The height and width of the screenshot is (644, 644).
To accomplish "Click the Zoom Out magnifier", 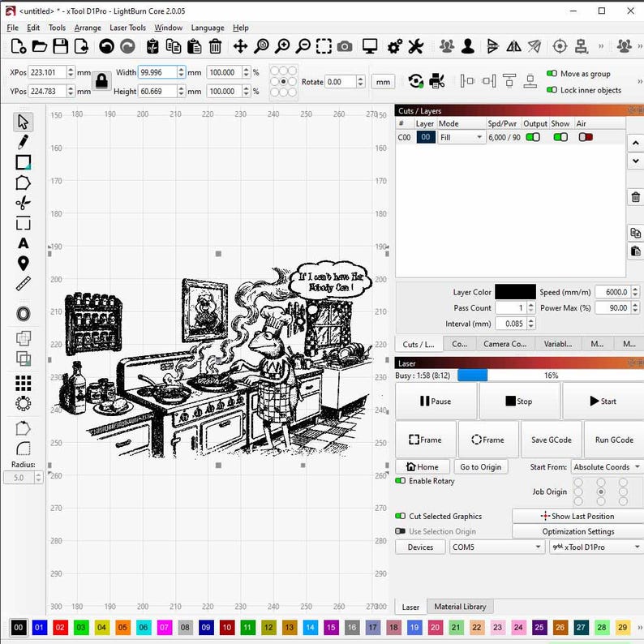I will 303,46.
